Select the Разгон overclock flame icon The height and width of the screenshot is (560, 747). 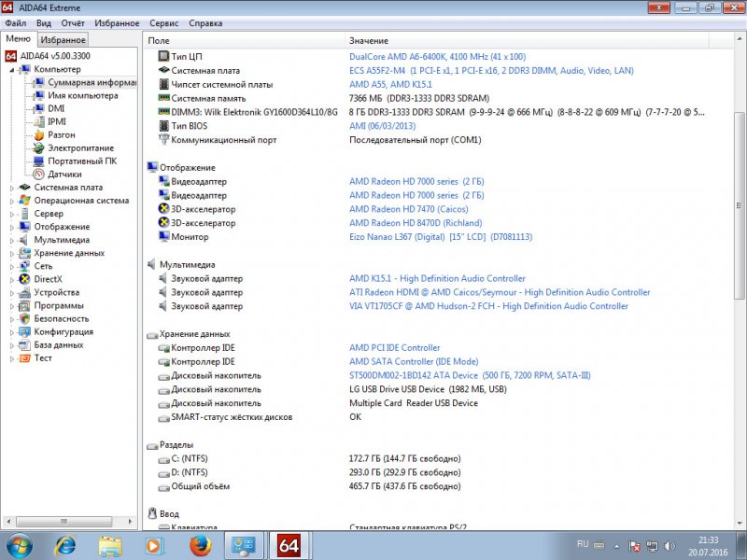[39, 135]
